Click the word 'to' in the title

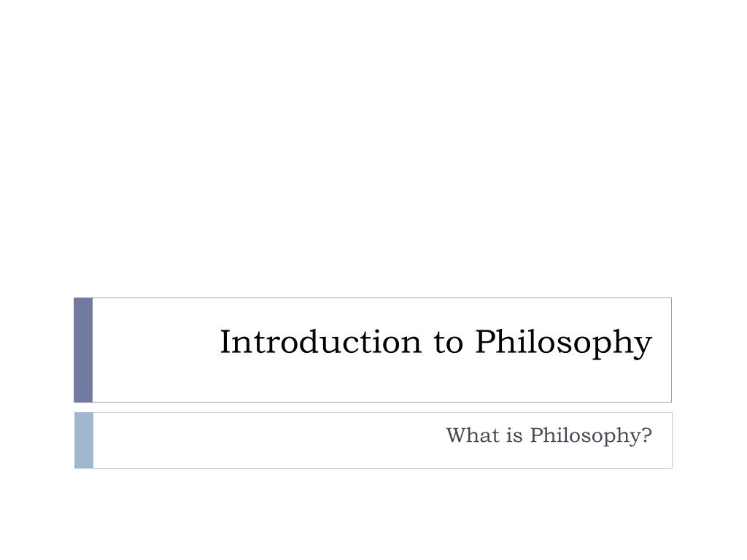(449, 343)
